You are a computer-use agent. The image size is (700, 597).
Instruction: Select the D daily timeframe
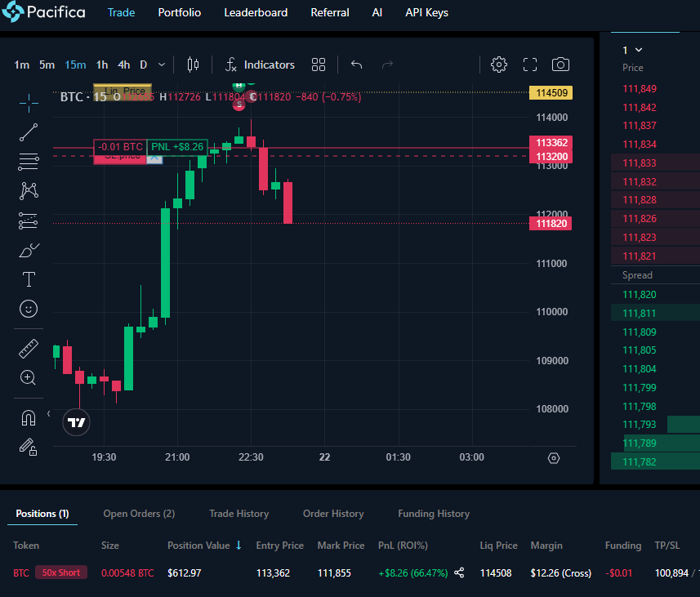tap(143, 65)
